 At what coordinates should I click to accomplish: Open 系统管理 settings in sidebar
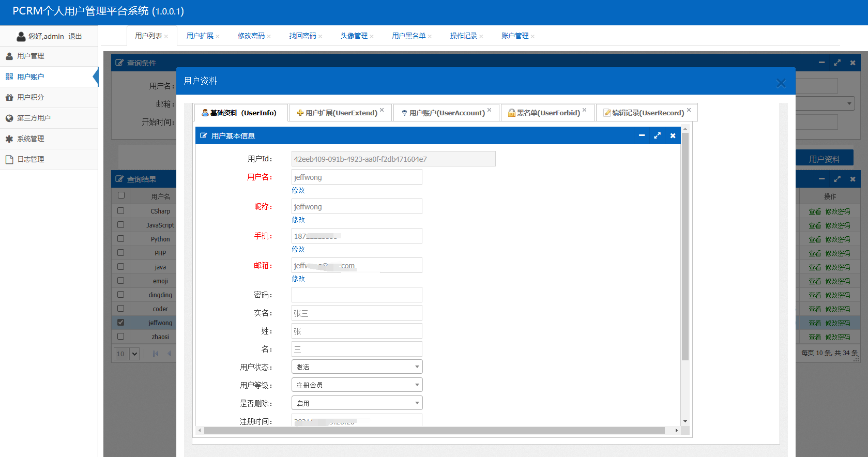31,139
